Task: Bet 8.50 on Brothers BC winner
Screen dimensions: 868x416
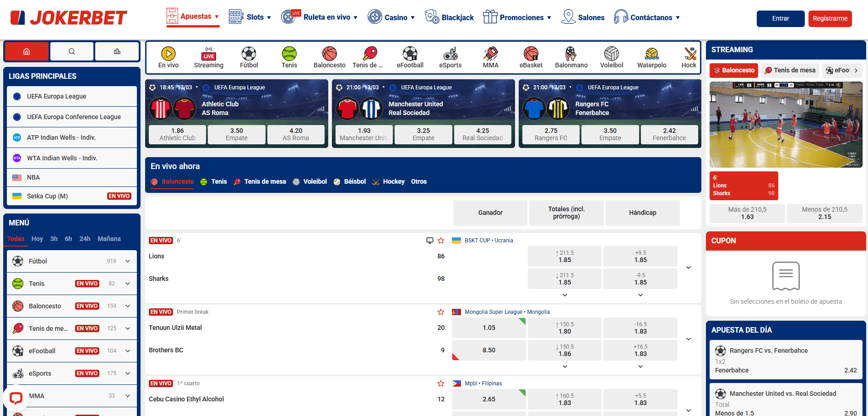Action: (x=488, y=350)
